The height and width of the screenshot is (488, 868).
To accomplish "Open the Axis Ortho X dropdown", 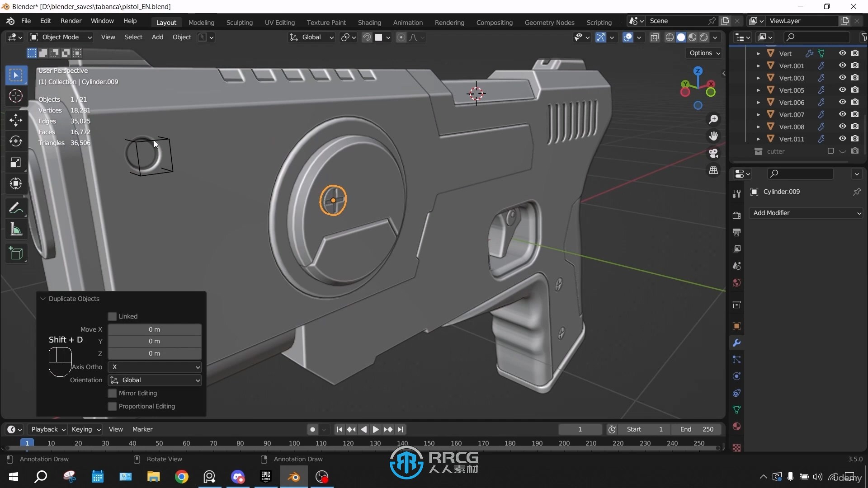I will (155, 367).
